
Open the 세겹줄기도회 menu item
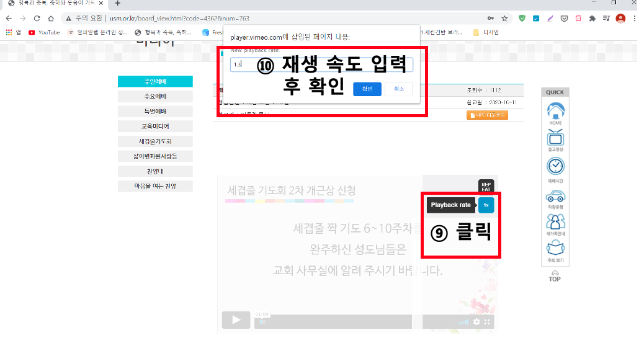click(x=155, y=141)
